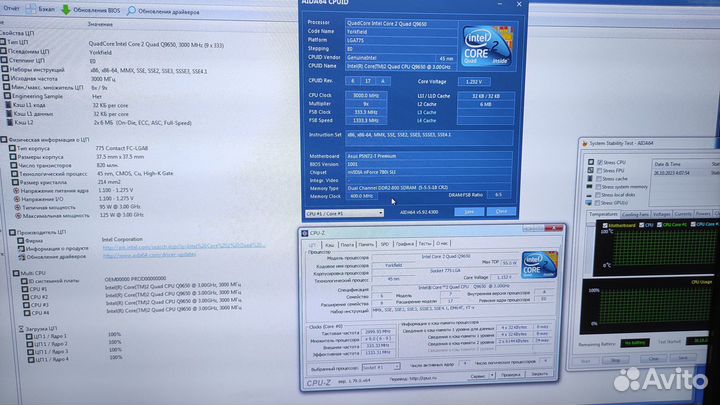Switch to the Тесты tab in CPU-Z

(425, 243)
